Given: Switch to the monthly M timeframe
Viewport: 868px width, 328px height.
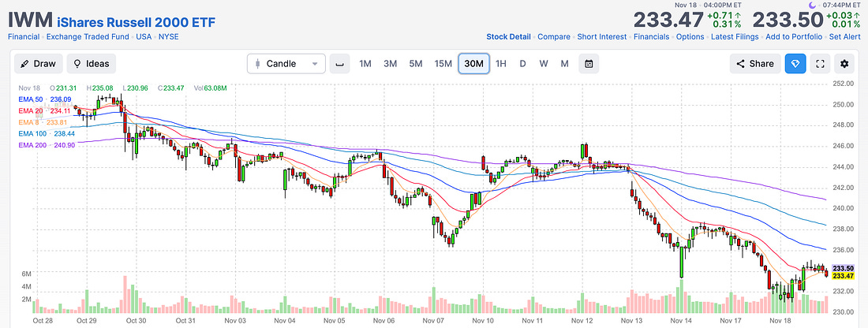Looking at the screenshot, I should click(565, 64).
